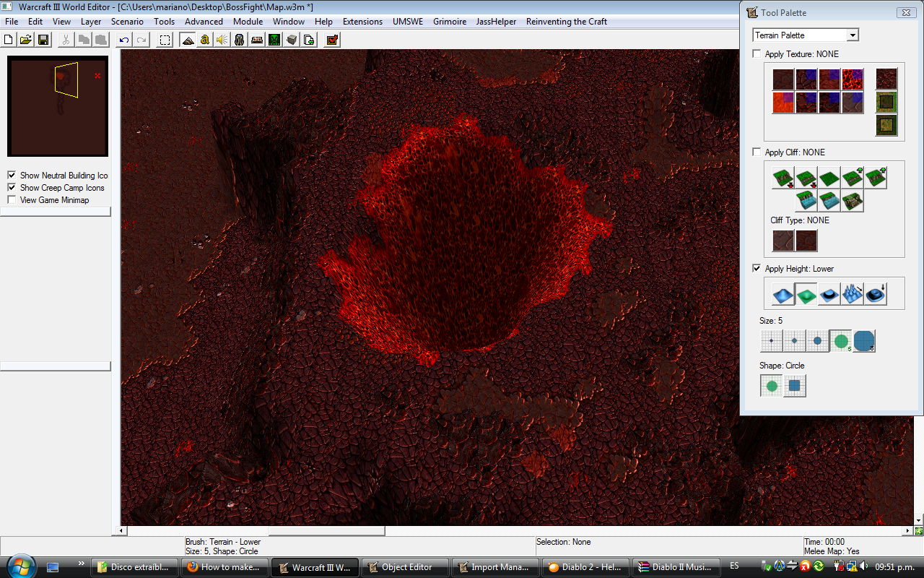924x578 pixels.
Task: Activate the selection brush tool
Action: tap(165, 40)
